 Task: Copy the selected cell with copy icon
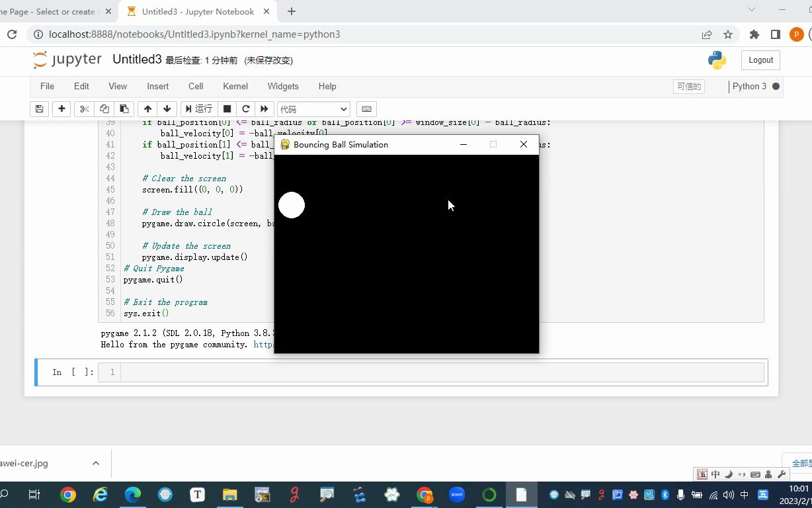click(x=103, y=108)
